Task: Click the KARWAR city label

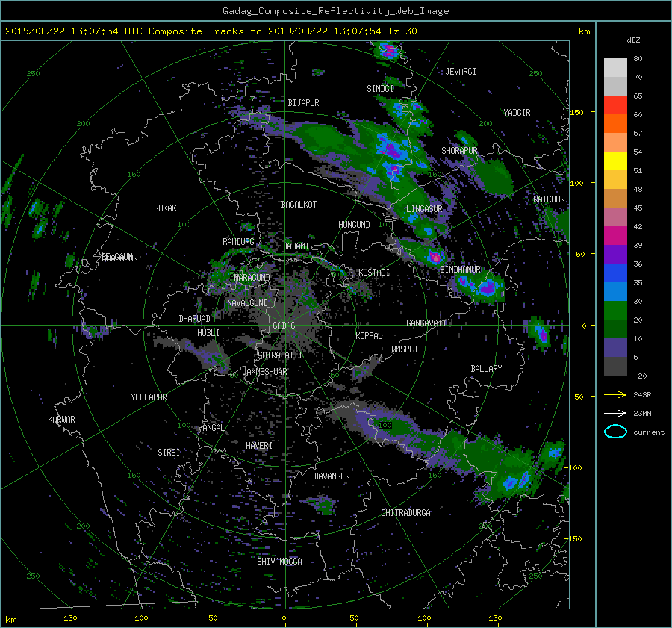Action: click(61, 420)
